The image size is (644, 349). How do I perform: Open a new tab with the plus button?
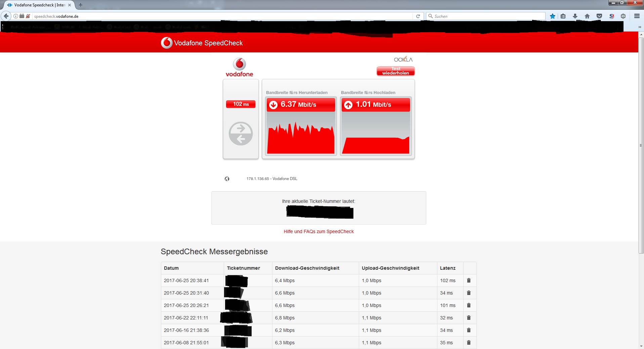[80, 5]
